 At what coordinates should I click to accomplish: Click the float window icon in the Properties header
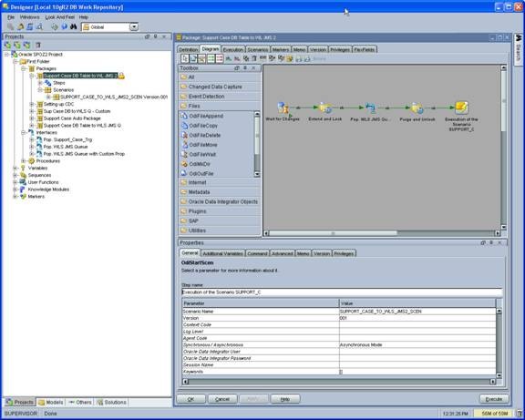pos(483,242)
